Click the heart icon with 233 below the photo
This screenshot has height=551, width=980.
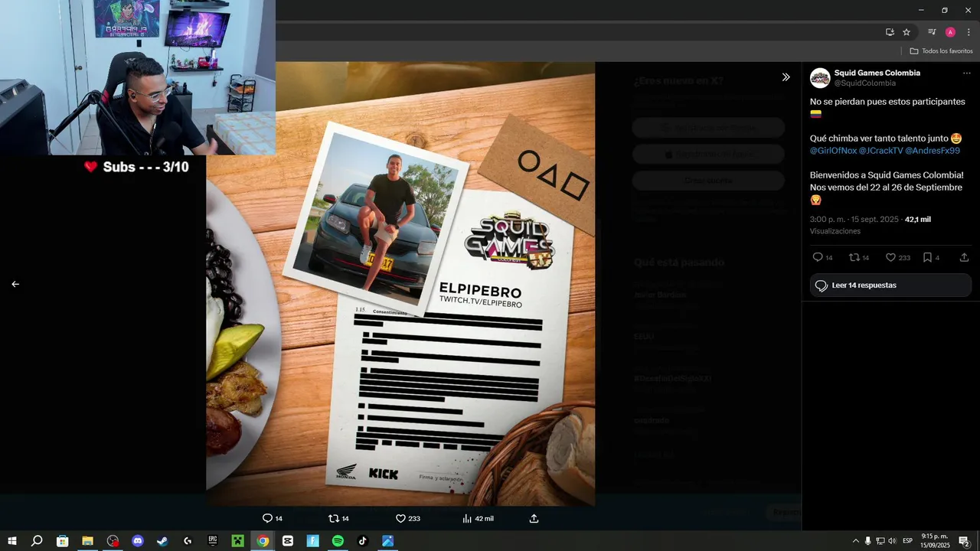[400, 518]
